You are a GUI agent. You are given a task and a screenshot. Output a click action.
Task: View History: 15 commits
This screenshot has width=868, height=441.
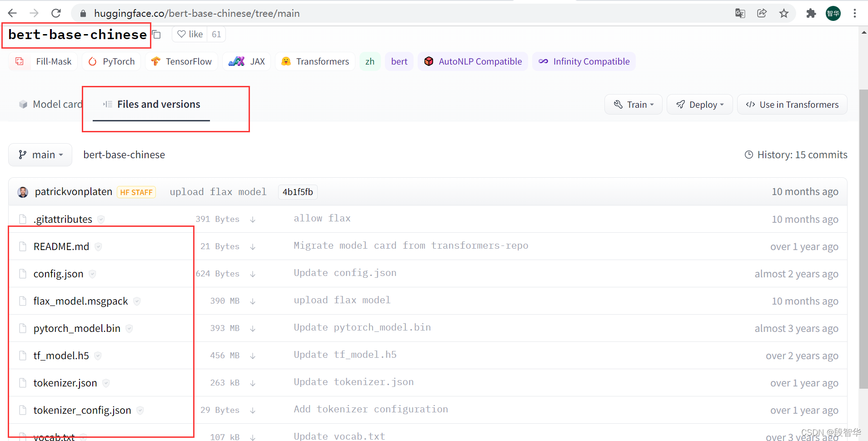[x=796, y=155]
